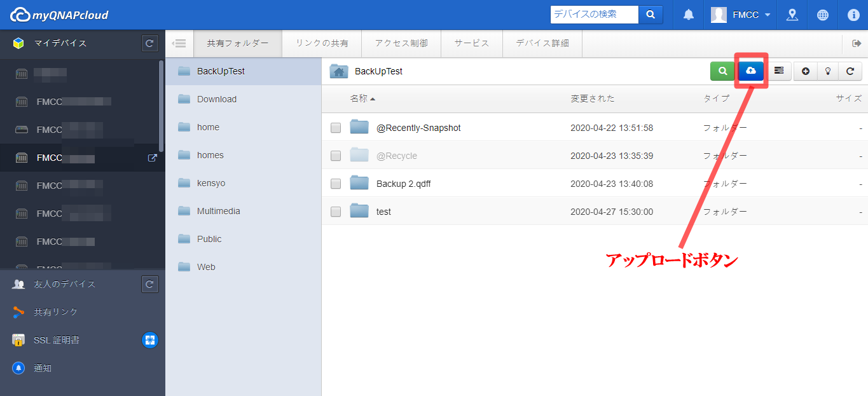
Task: Select the Public shared folder
Action: coord(244,239)
